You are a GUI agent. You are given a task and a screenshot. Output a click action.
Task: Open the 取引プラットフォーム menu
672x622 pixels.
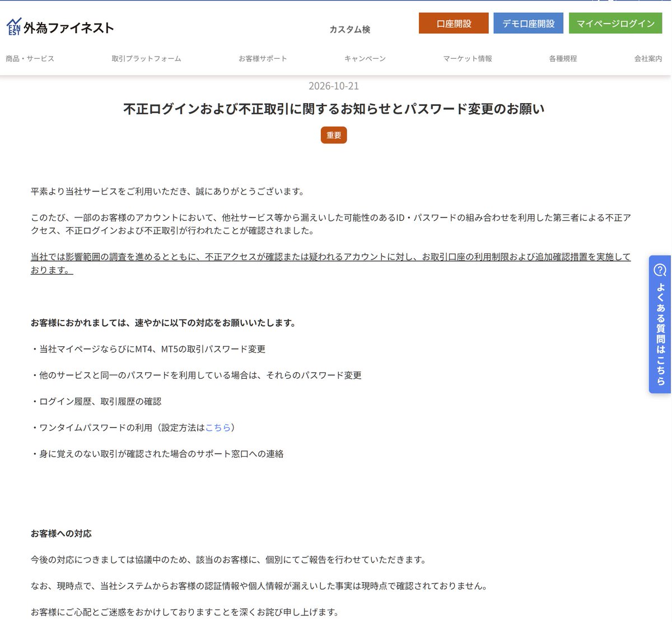coord(146,58)
